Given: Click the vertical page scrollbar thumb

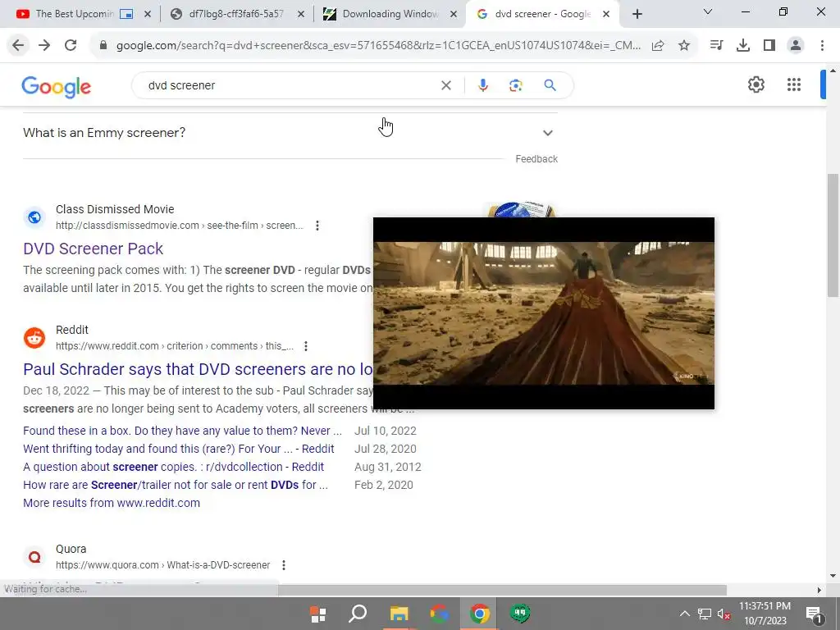Looking at the screenshot, I should tap(833, 235).
